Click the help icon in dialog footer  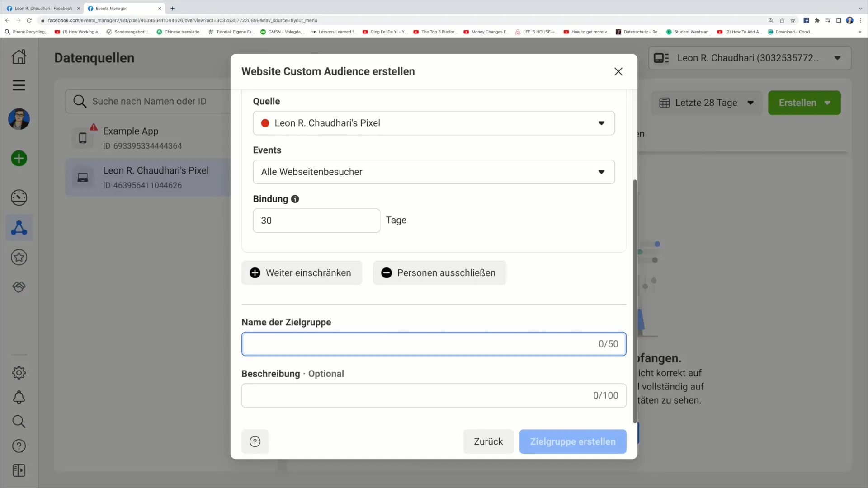point(255,441)
